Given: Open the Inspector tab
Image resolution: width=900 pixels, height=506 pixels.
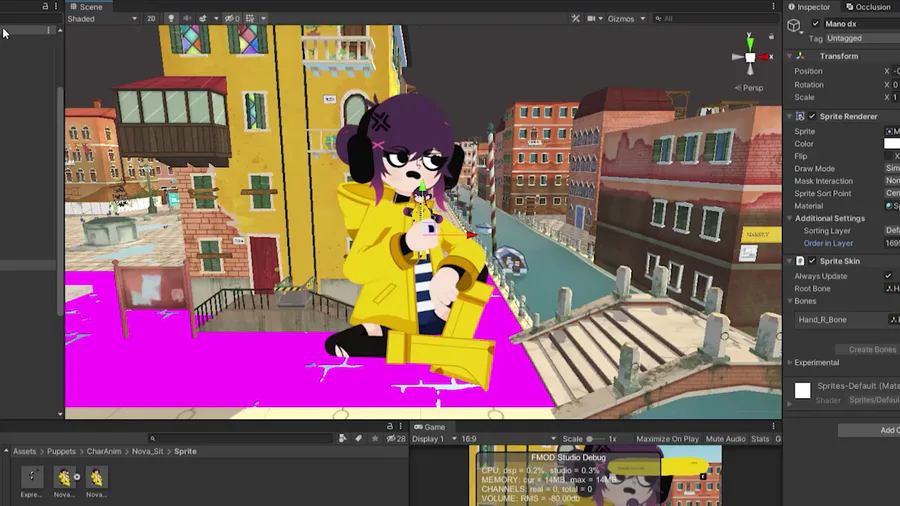Looking at the screenshot, I should pyautogui.click(x=809, y=6).
